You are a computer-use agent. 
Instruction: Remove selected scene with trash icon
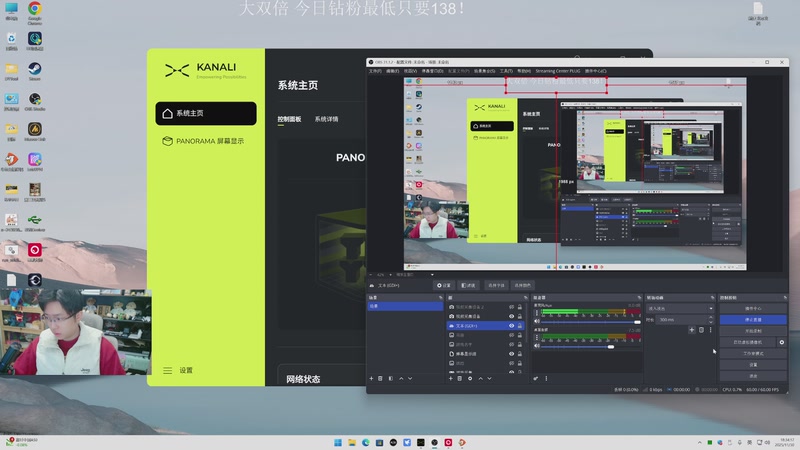[380, 379]
